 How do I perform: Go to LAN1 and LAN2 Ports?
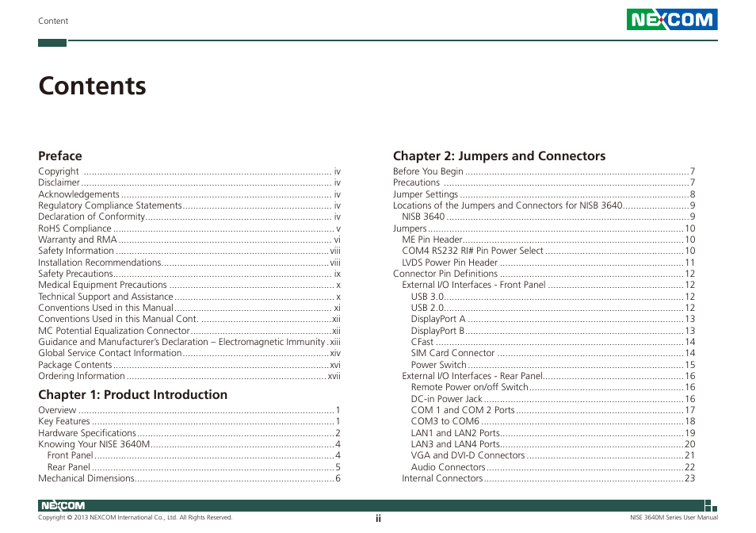click(553, 433)
